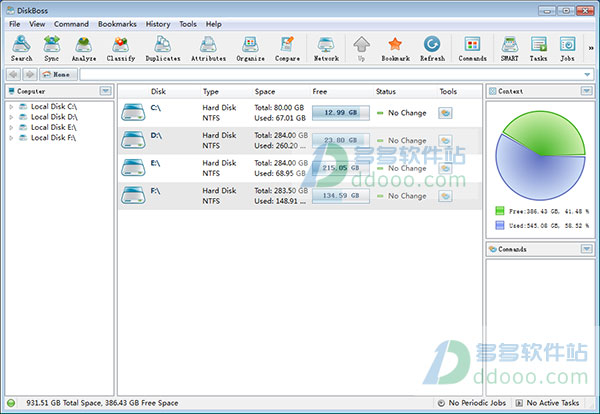Click No Active Tasks status item

click(x=548, y=403)
